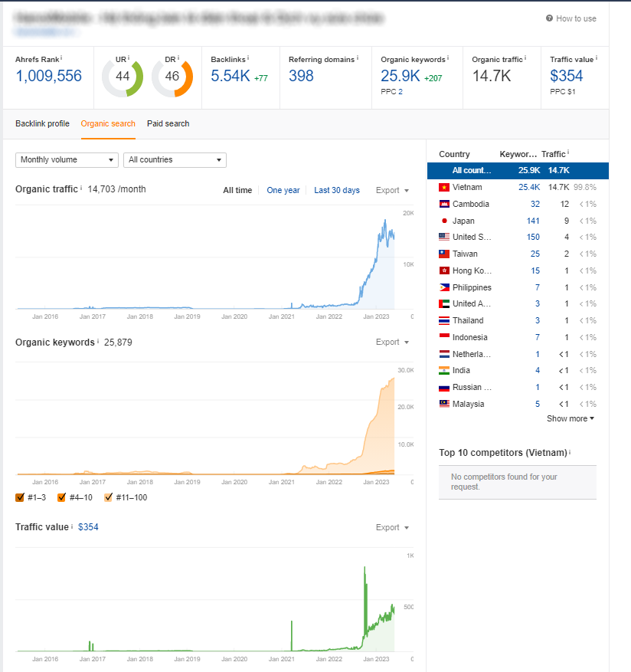Click the UR 44 circular gauge
The image size is (631, 672).
123,78
